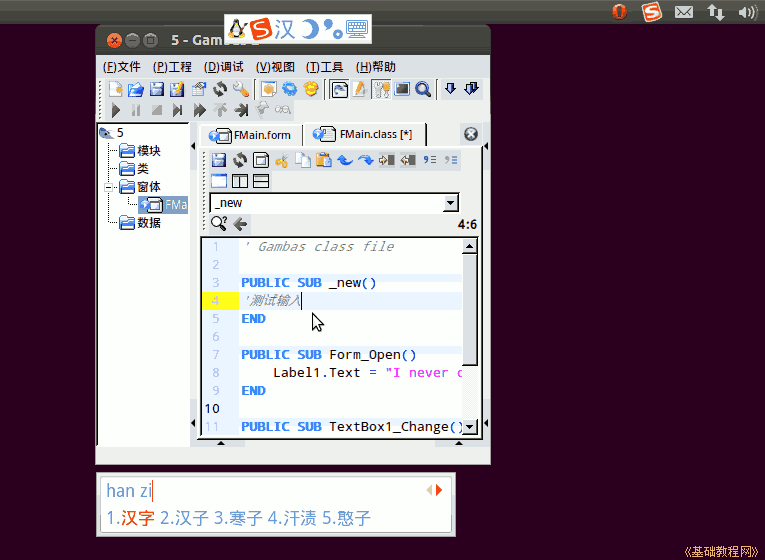Open the 文件 (File) menu
Screen dimensions: 765x560
coord(121,67)
